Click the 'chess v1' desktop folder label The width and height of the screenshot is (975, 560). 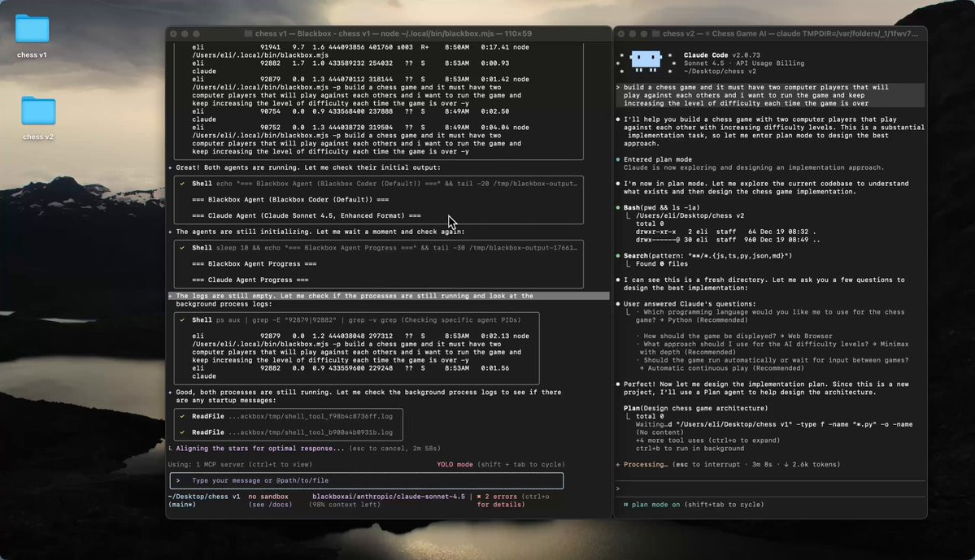tap(32, 54)
